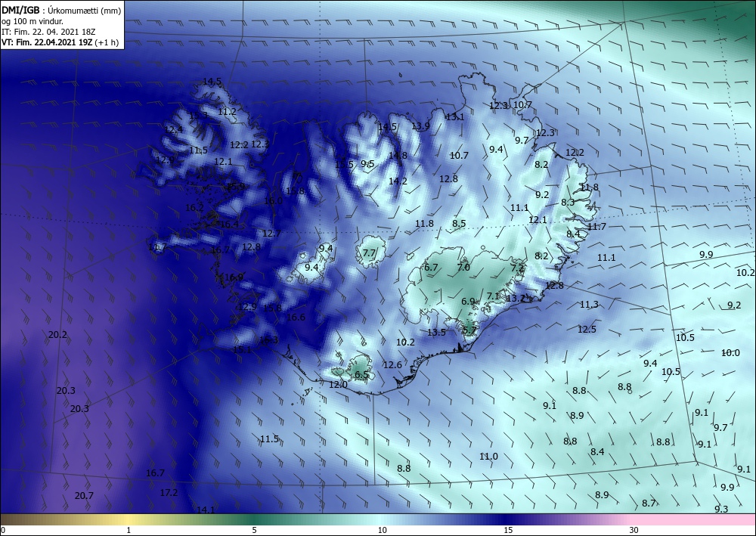
Task: Click the color scale label '10'
Action: coord(382,530)
